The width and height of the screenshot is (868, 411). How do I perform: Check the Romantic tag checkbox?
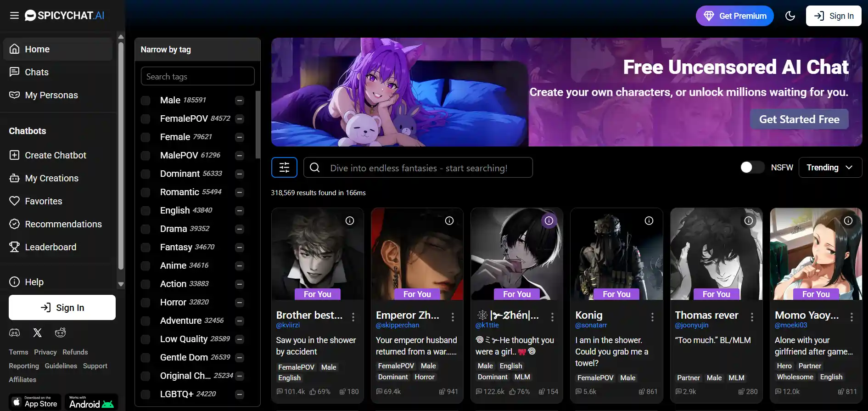(x=146, y=192)
